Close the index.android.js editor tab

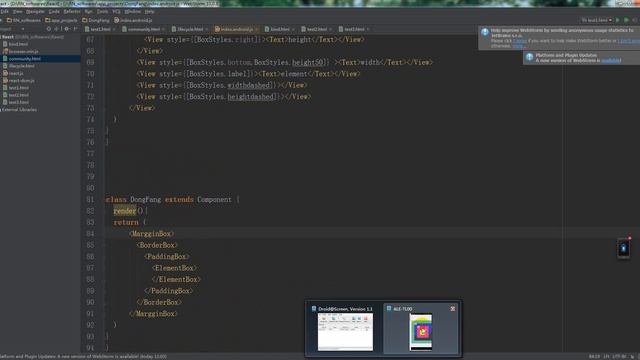(x=256, y=29)
